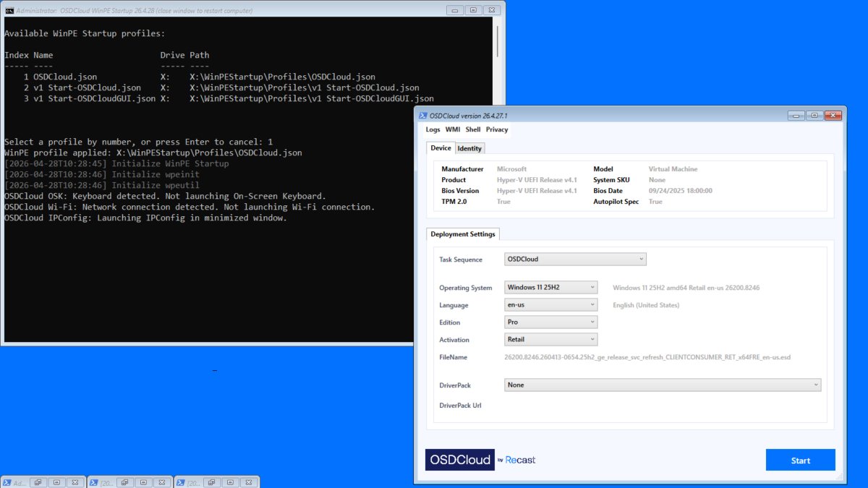This screenshot has height=488, width=868.
Task: Minimize the Administrator console window
Action: tap(455, 10)
